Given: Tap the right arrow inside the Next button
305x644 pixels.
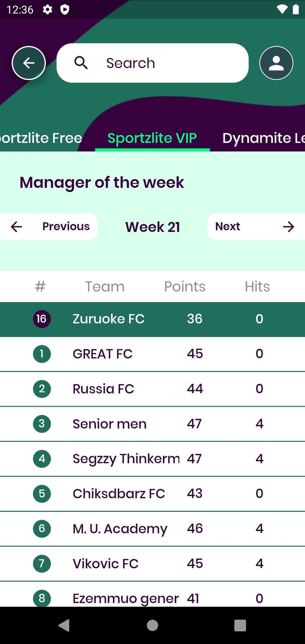Looking at the screenshot, I should (x=289, y=227).
